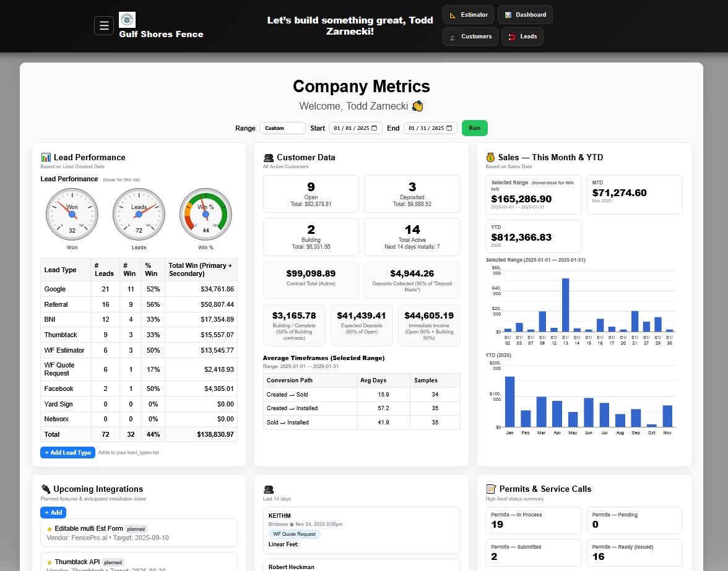Click the money bag icon on Sales panel
Screen dimensions: 728x571
point(491,157)
